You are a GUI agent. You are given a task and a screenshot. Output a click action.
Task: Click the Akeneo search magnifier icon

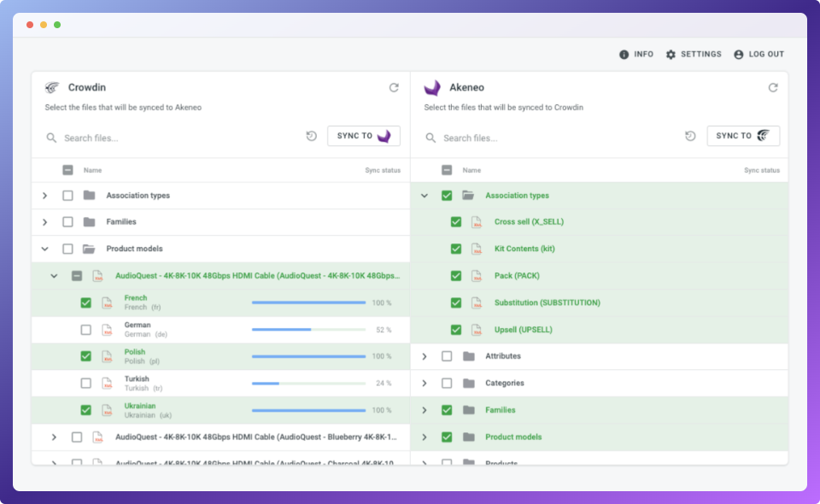coord(430,138)
